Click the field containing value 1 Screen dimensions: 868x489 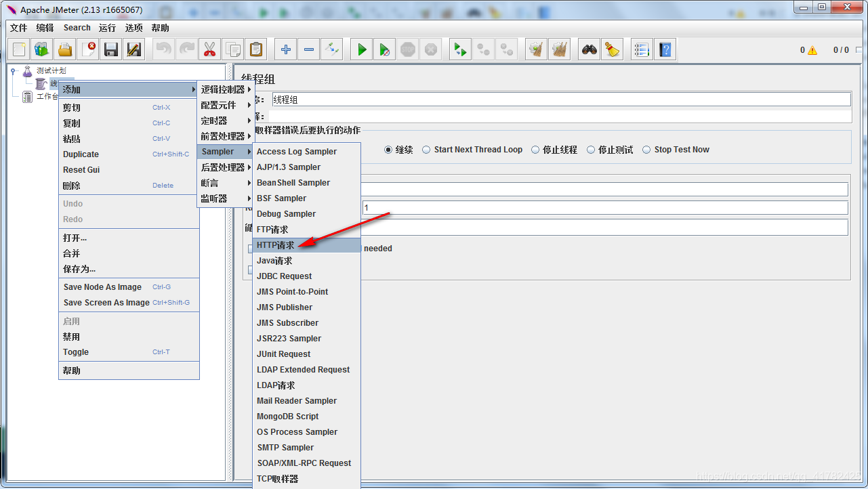[x=604, y=208]
